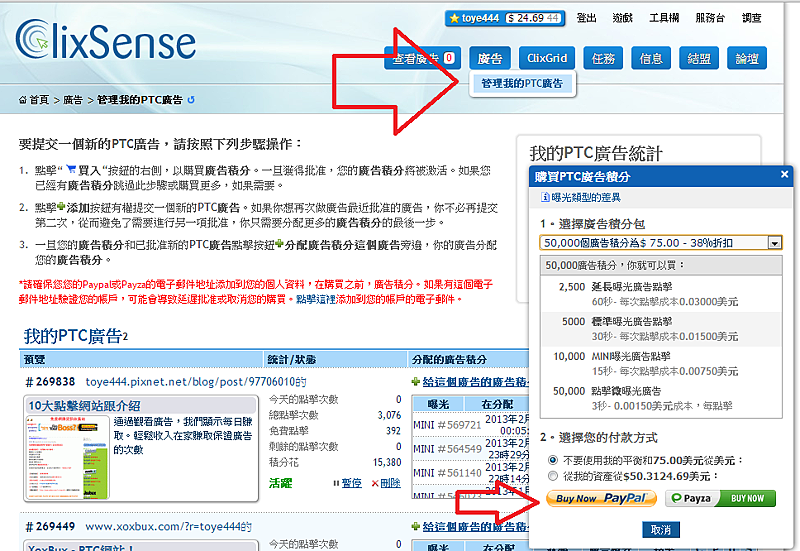Open the www.xoxbux.com ad URL link
The width and height of the screenshot is (800, 551).
tap(168, 527)
